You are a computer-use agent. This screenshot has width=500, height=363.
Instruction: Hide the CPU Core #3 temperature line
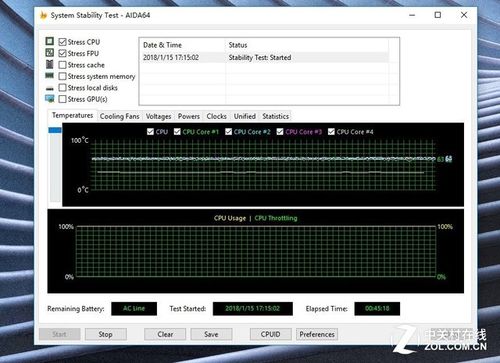click(x=280, y=132)
